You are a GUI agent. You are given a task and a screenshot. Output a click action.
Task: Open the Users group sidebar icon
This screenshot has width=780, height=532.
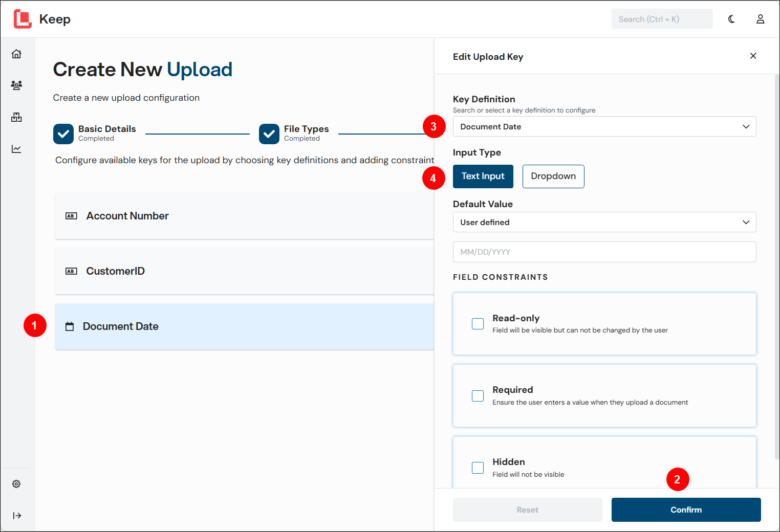pyautogui.click(x=16, y=85)
